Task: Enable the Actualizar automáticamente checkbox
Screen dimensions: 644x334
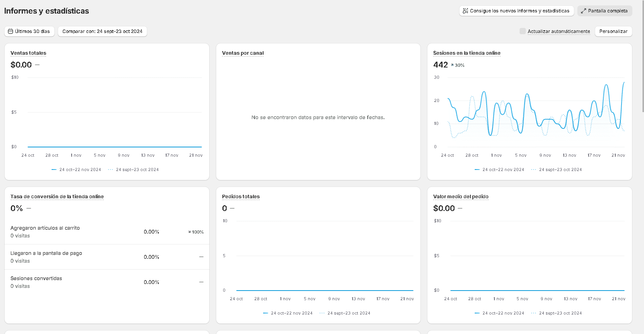Action: pyautogui.click(x=523, y=31)
